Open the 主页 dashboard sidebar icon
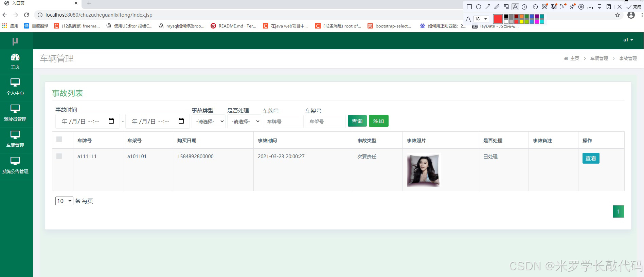Viewport: 644px width, 277px height. (x=15, y=57)
